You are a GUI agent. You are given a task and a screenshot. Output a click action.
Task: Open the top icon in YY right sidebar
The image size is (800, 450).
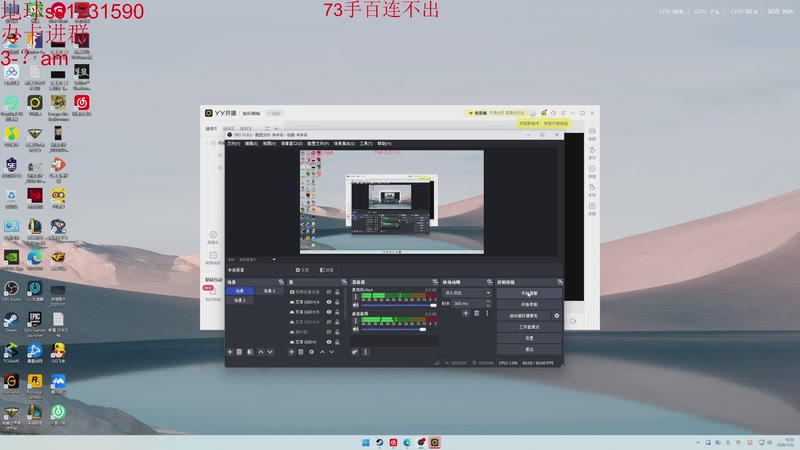coord(592,131)
